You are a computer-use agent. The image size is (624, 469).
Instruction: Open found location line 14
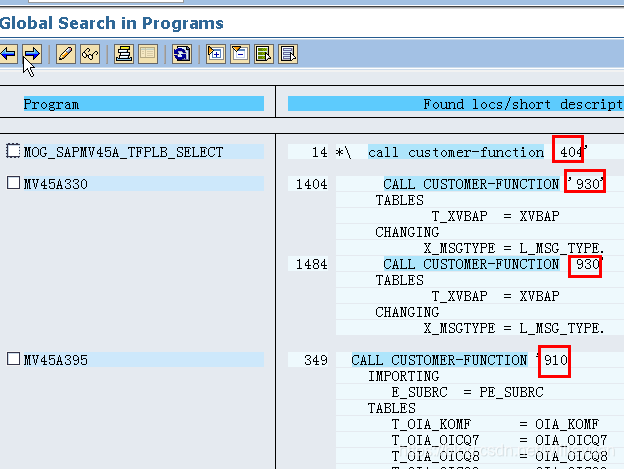tap(320, 152)
